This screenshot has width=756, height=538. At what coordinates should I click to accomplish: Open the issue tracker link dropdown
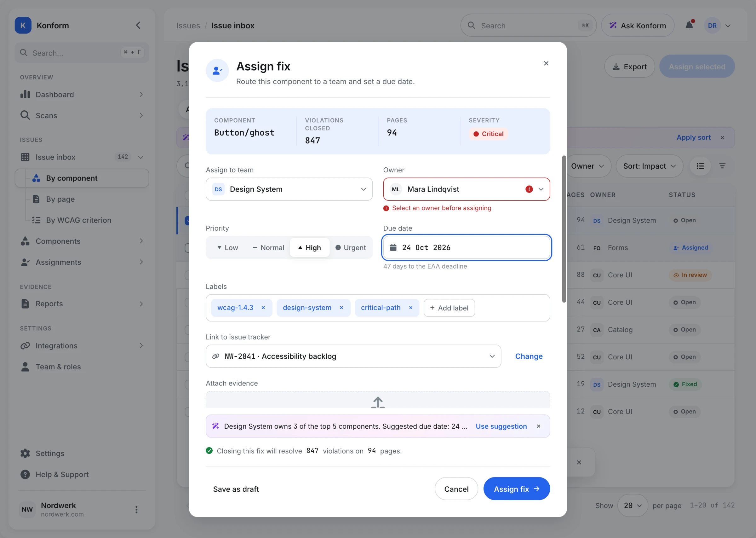click(353, 356)
